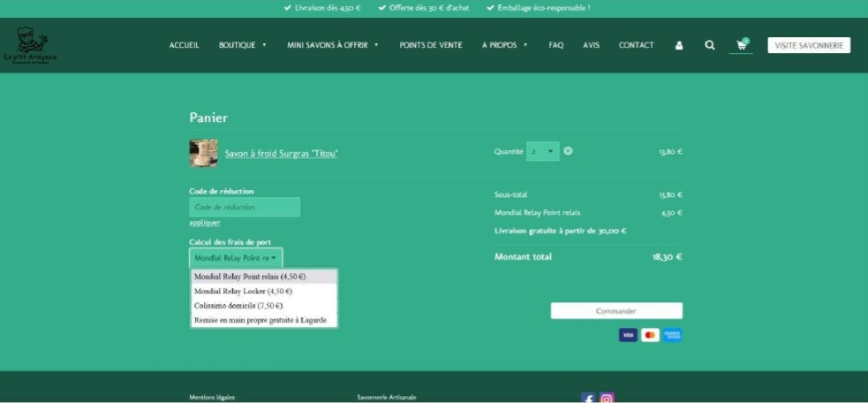
Task: Expand the Mini savons à offrir menu
Action: click(x=333, y=45)
